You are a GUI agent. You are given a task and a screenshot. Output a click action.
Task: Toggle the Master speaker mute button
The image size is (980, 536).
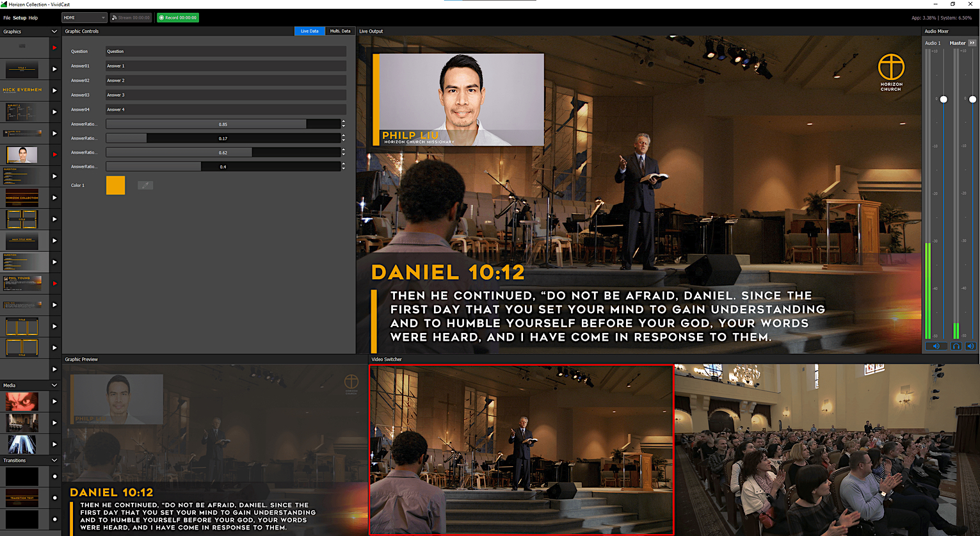(970, 346)
